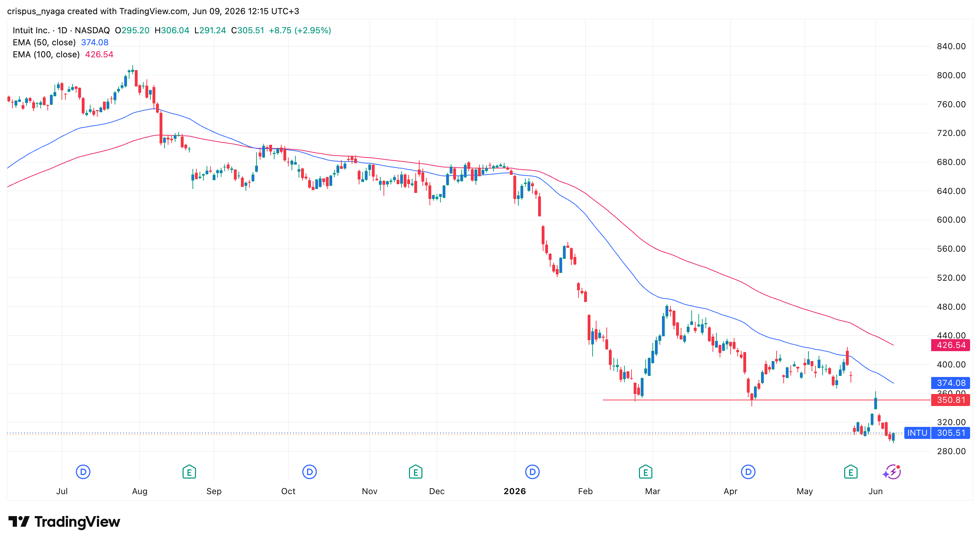The image size is (980, 543).
Task: Click the INTU ticker price tag
Action: [917, 433]
